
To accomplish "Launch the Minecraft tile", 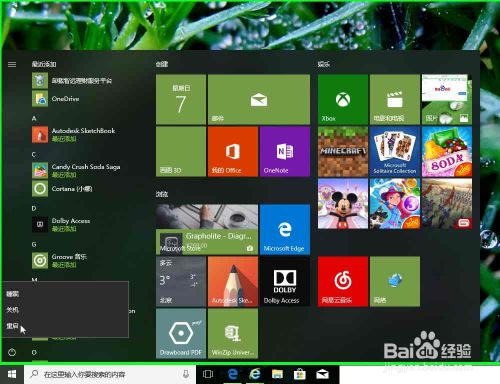I will pyautogui.click(x=343, y=151).
